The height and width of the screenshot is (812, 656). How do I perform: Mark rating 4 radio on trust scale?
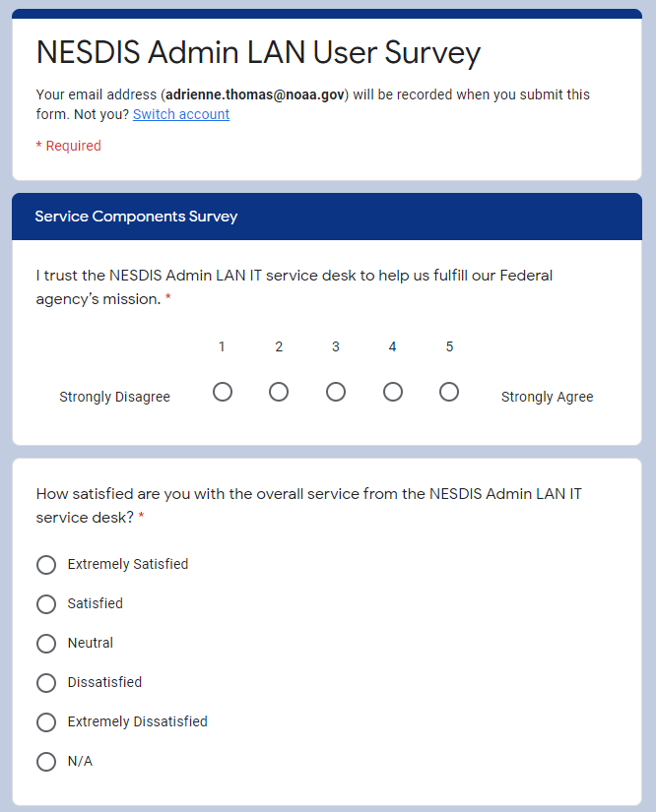click(x=393, y=392)
